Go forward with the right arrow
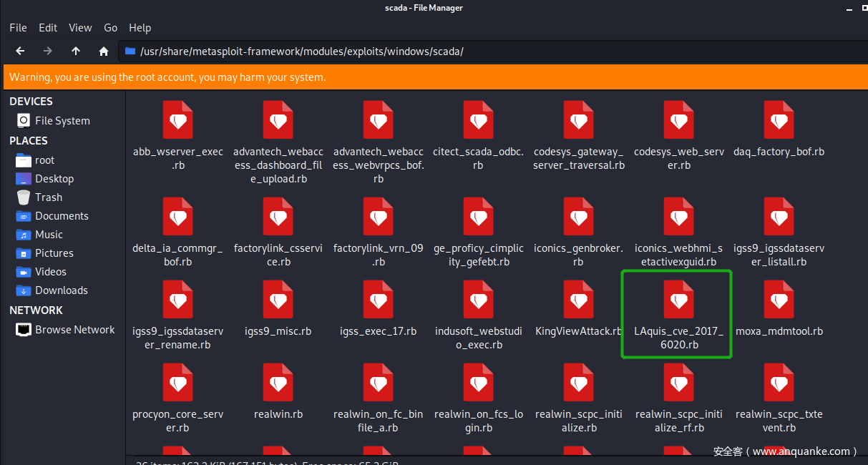Image resolution: width=868 pixels, height=465 pixels. pyautogui.click(x=48, y=52)
